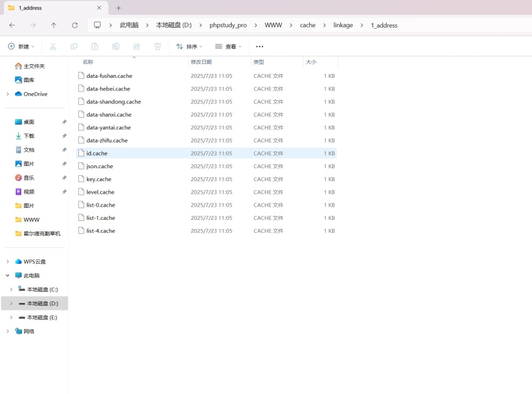Open the 查看 view dropdown
The height and width of the screenshot is (394, 532).
(228, 46)
